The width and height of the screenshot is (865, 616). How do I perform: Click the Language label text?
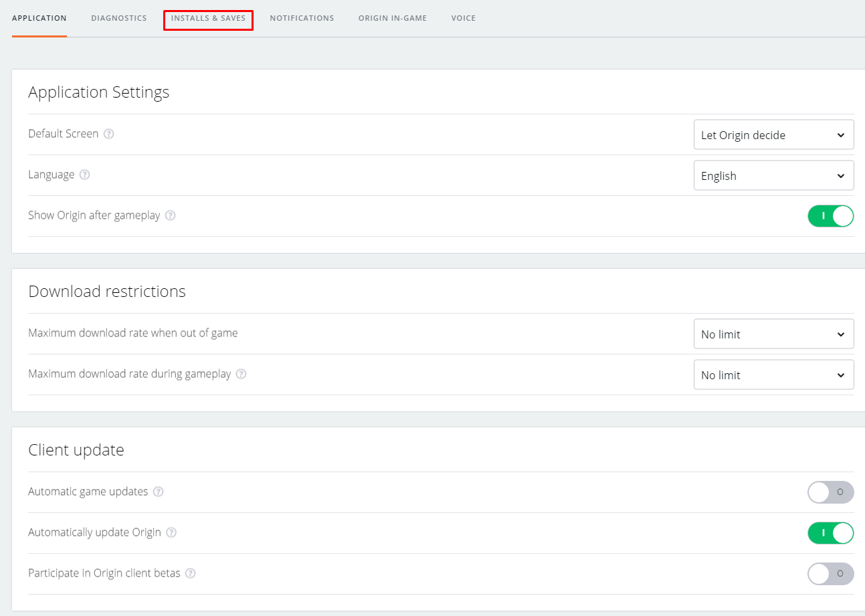point(52,175)
